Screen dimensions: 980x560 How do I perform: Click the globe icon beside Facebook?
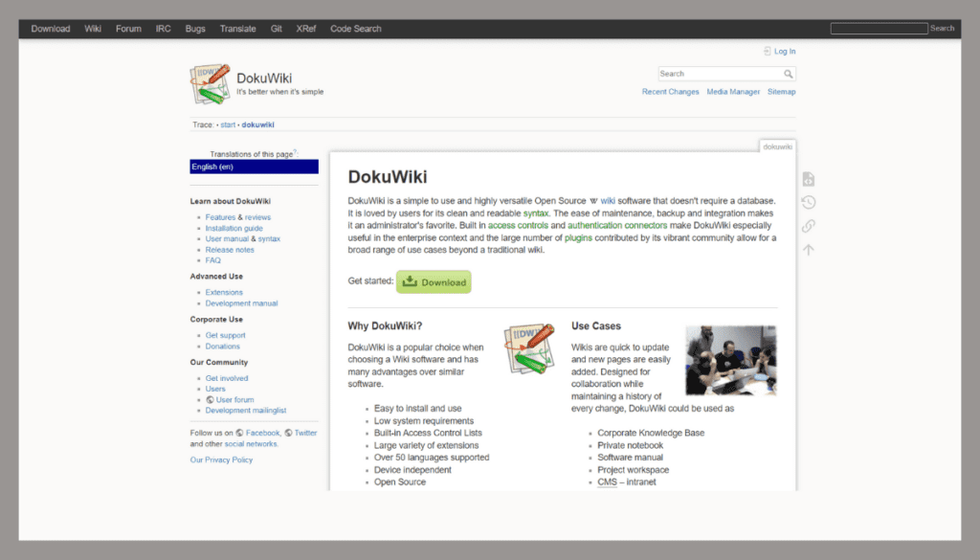[239, 433]
